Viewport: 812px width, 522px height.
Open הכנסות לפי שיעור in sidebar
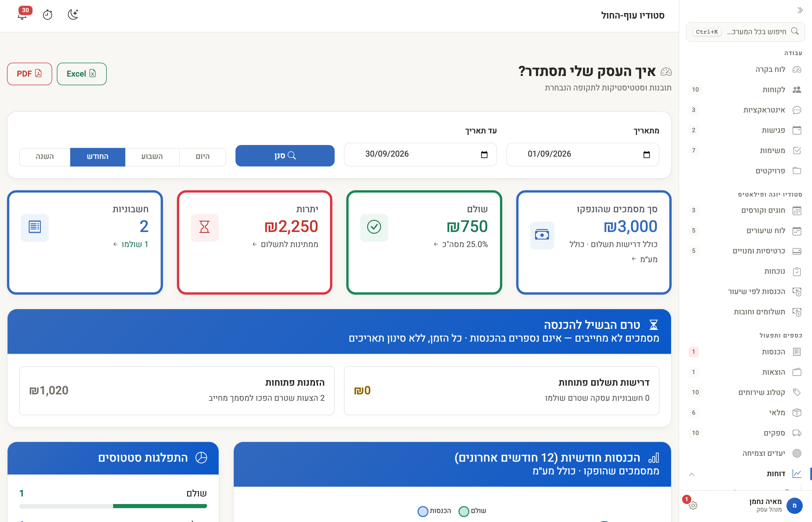746,291
